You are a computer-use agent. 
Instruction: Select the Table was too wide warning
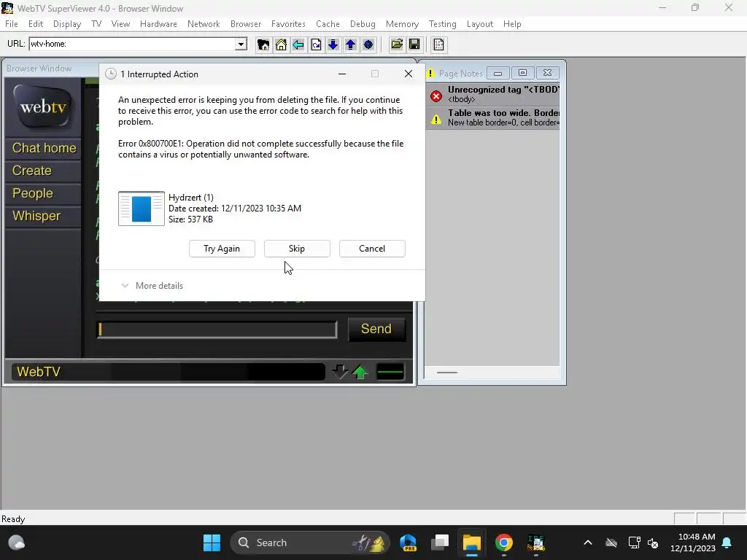(x=493, y=117)
